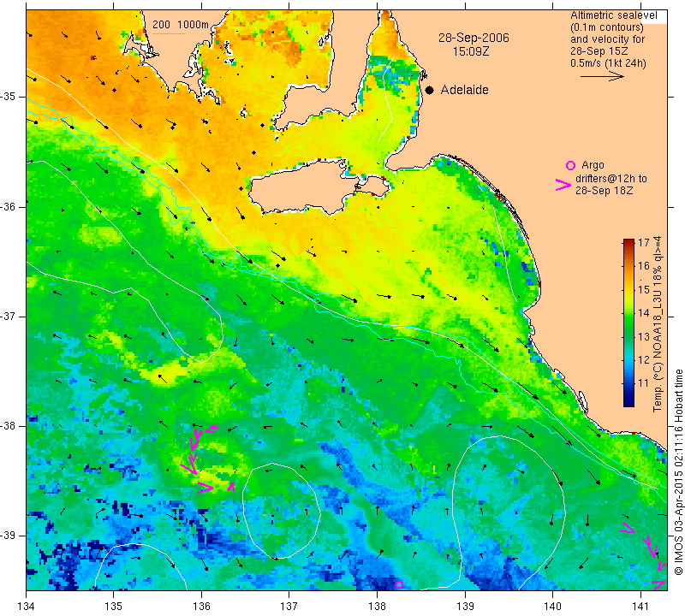The image size is (685, 616).
Task: Click the Temp NOAA18_L3U vertical colorbar title
Action: click(x=658, y=323)
